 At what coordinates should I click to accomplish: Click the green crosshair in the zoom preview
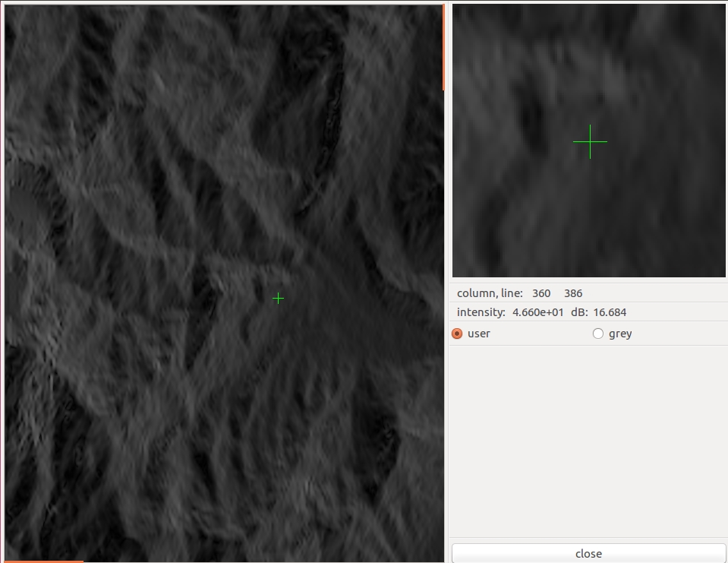tap(590, 142)
